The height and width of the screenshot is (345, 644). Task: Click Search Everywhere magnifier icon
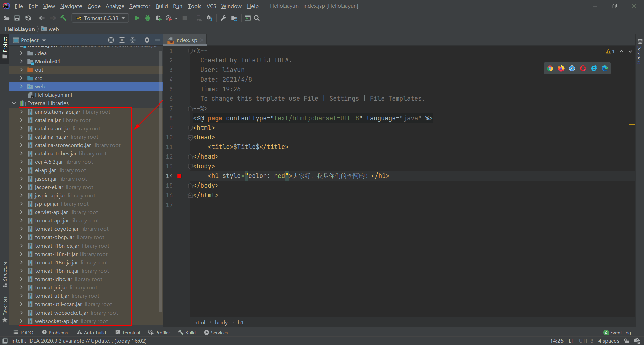point(257,18)
